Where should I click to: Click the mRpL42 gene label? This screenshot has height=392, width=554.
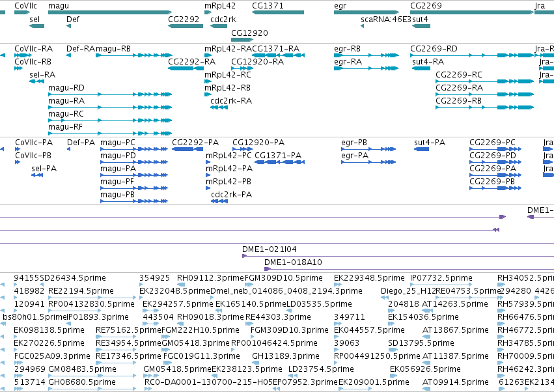pos(220,6)
